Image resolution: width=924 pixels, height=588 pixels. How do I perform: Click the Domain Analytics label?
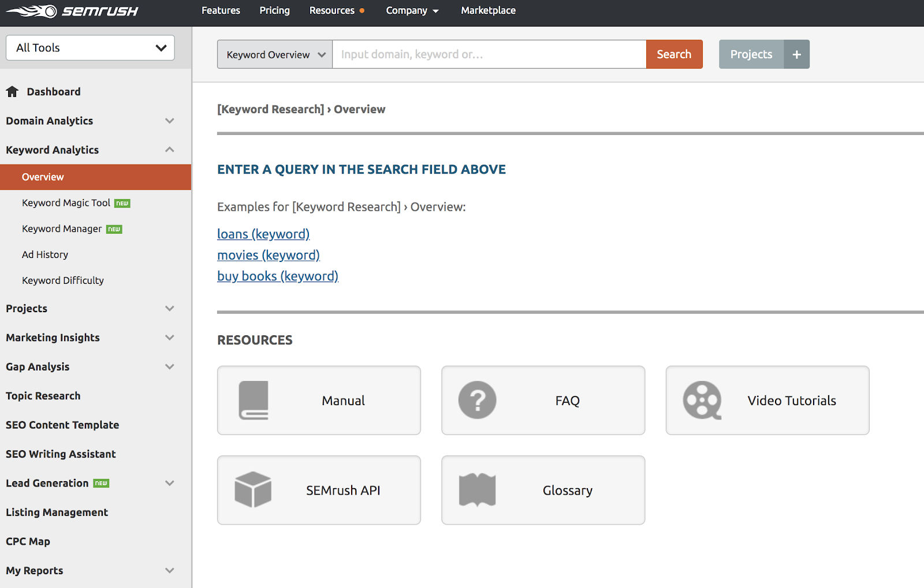(x=49, y=121)
